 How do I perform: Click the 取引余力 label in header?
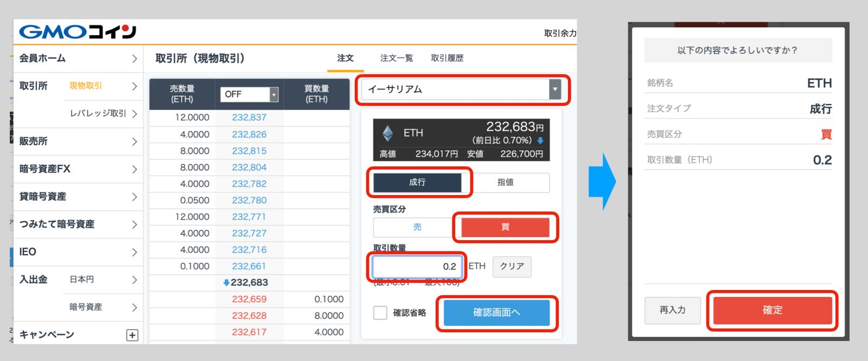(560, 33)
